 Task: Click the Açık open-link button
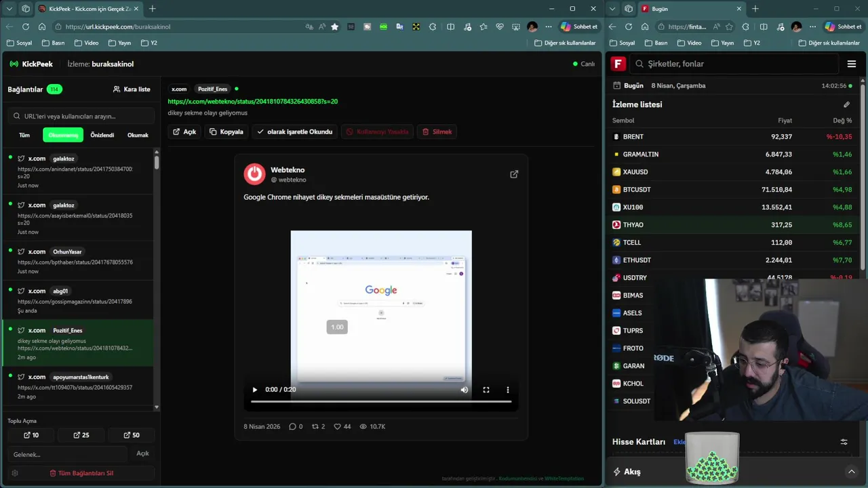coord(184,131)
